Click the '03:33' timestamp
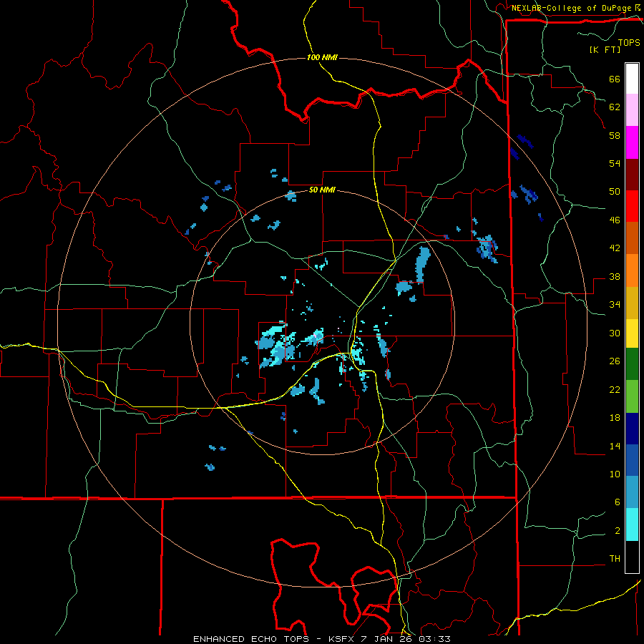The width and height of the screenshot is (644, 644). pyautogui.click(x=434, y=639)
